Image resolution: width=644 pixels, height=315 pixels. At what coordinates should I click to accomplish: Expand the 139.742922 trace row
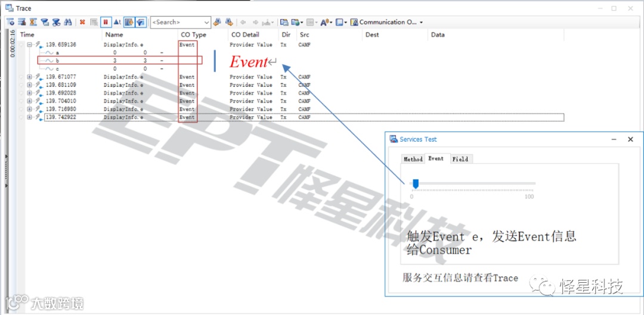[x=30, y=117]
